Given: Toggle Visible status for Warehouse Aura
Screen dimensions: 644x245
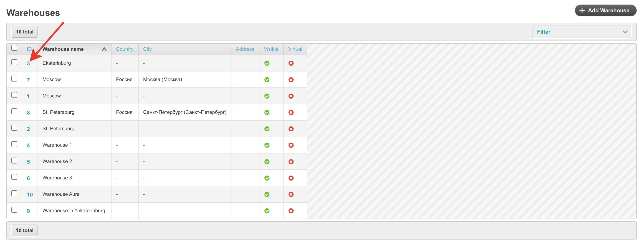Looking at the screenshot, I should (267, 194).
